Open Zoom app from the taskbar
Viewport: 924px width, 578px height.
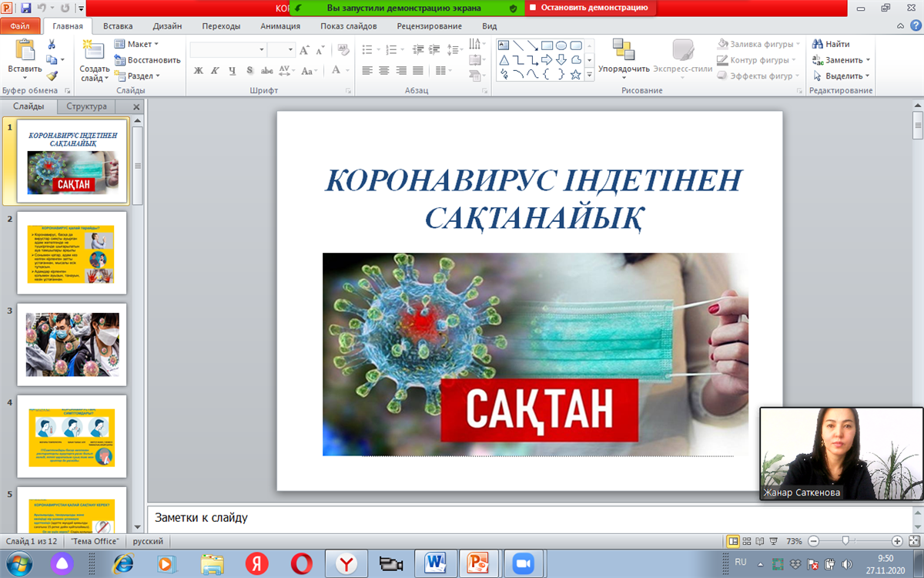coord(524,564)
